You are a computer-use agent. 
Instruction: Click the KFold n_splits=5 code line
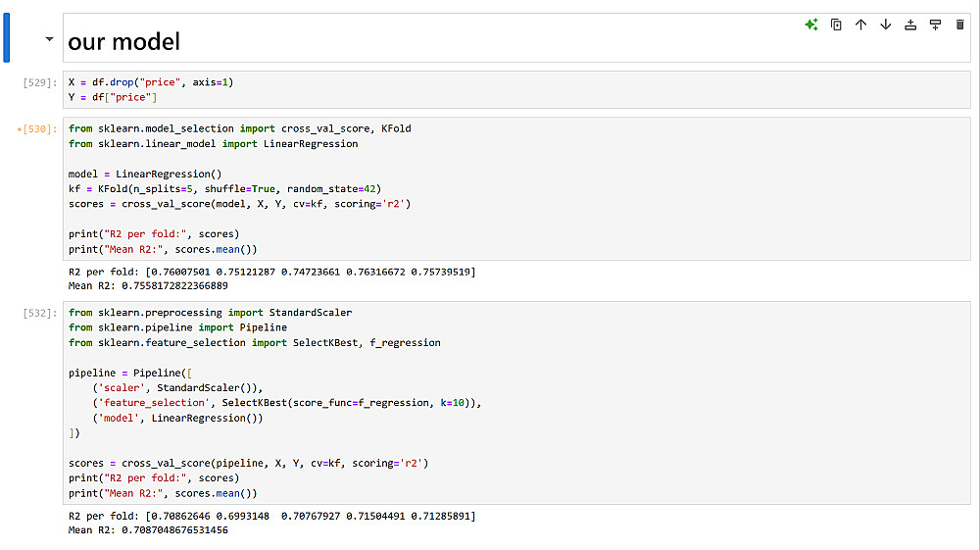[224, 189]
